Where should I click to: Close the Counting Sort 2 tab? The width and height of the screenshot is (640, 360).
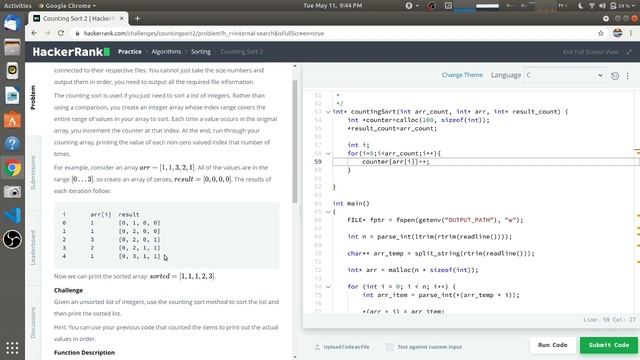tap(122, 18)
